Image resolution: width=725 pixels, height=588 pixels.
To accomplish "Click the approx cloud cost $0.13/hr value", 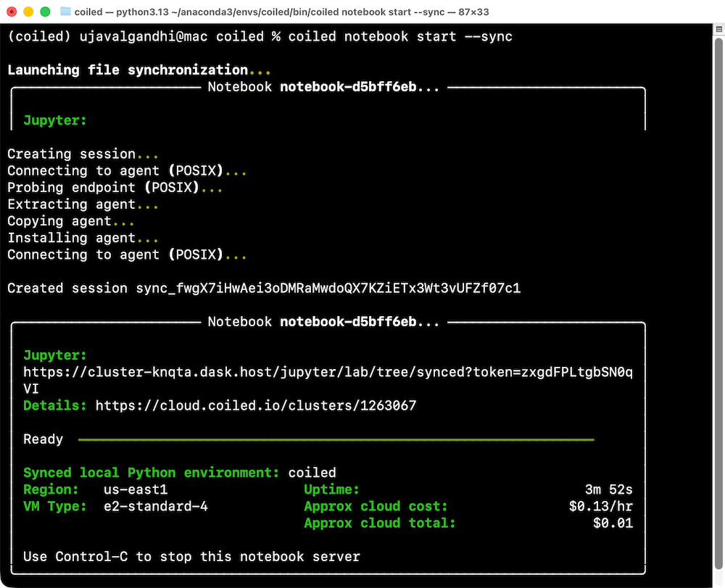I will [x=600, y=506].
